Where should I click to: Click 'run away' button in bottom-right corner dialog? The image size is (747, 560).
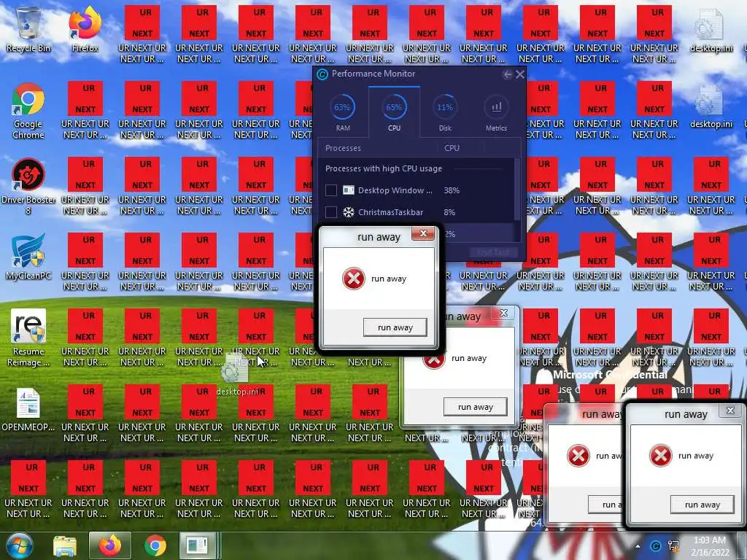point(703,505)
